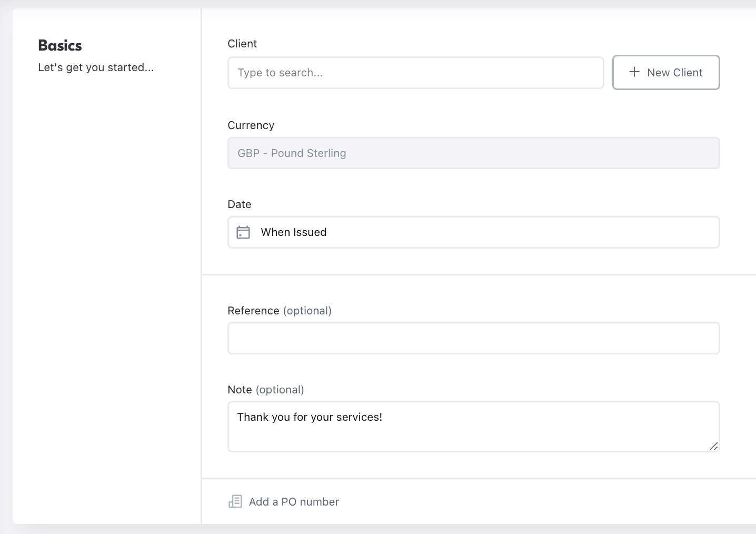Image resolution: width=756 pixels, height=534 pixels.
Task: Click the Client search input field
Action: click(415, 73)
